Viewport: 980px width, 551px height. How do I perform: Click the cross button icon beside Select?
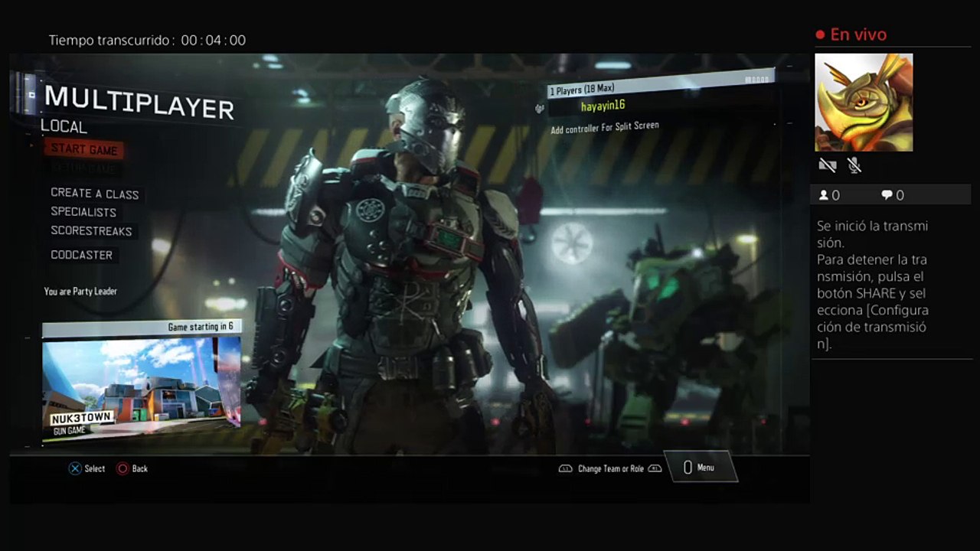click(x=75, y=468)
